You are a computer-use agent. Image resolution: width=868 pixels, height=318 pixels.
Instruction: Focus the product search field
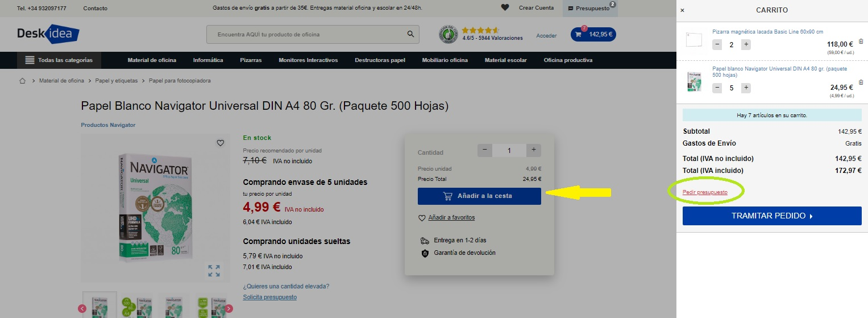click(306, 34)
